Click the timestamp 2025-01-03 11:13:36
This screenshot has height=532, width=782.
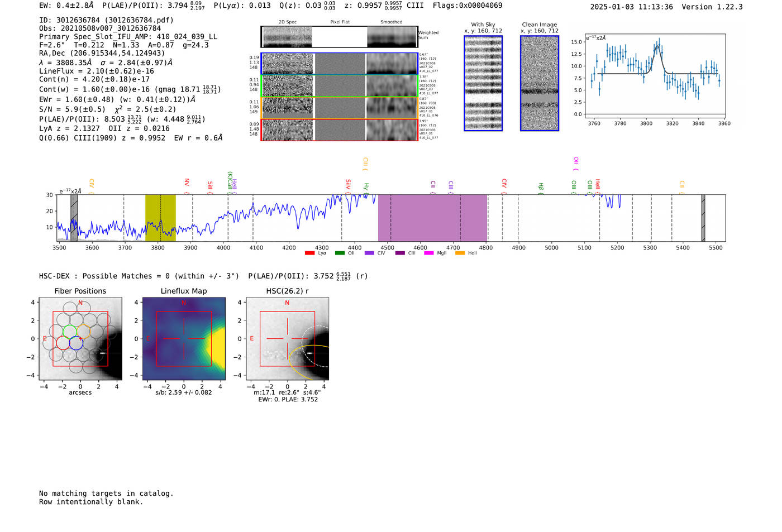pyautogui.click(x=632, y=7)
